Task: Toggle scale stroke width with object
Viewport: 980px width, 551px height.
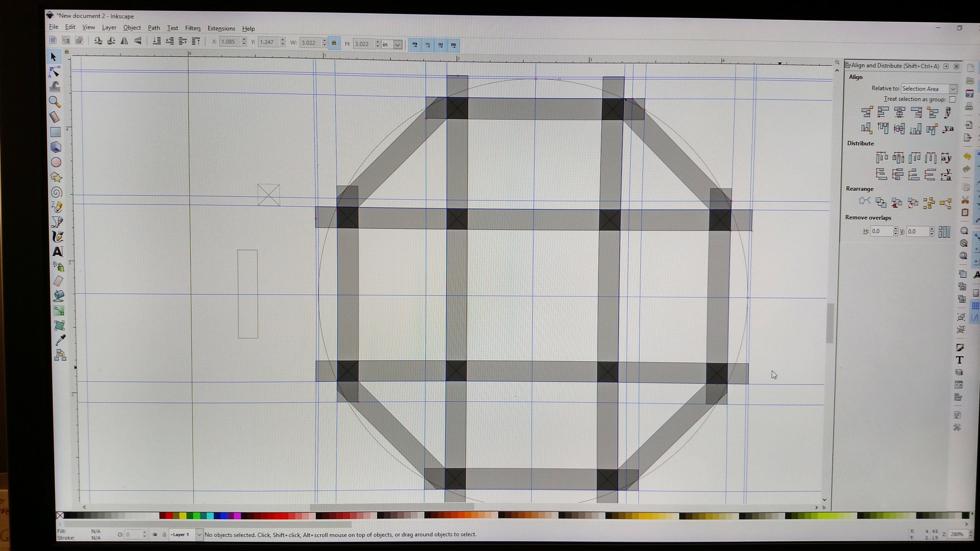Action: 415,45
